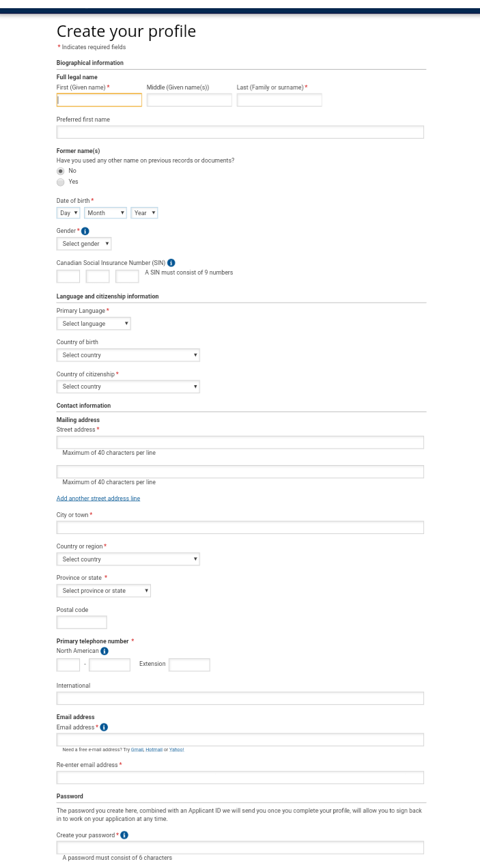Select Yes for former names
Viewport: 480px width, 868px height.
(x=61, y=182)
